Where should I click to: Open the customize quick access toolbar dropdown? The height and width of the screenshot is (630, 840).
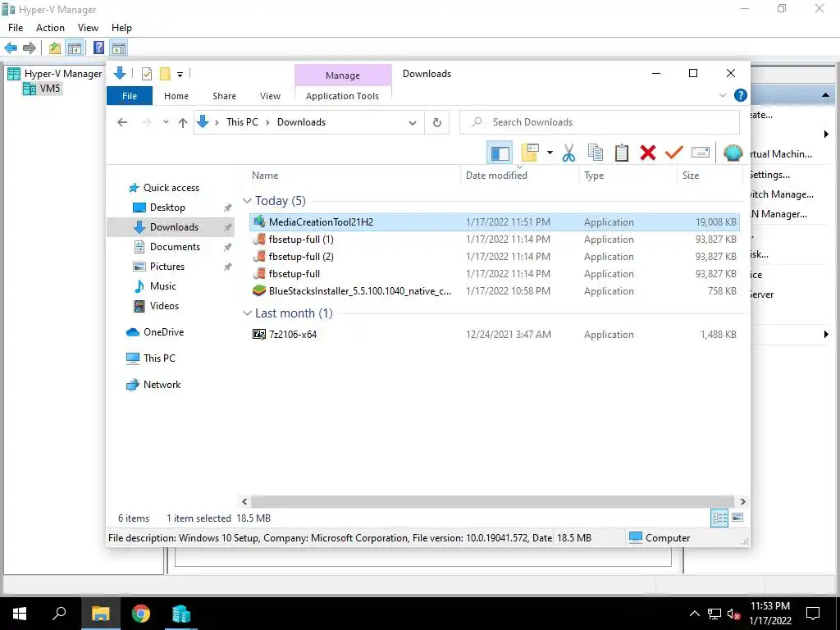(x=180, y=75)
